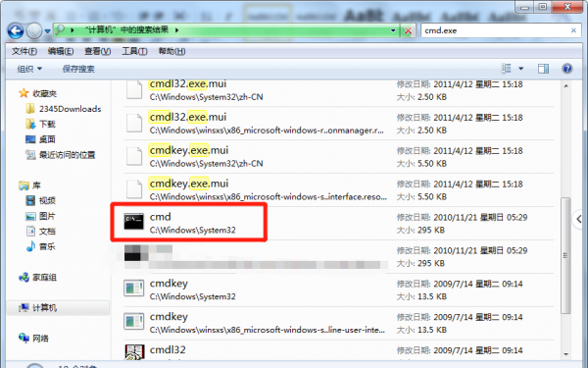Stop search with red X button
This screenshot has height=368, width=588.
pos(408,30)
